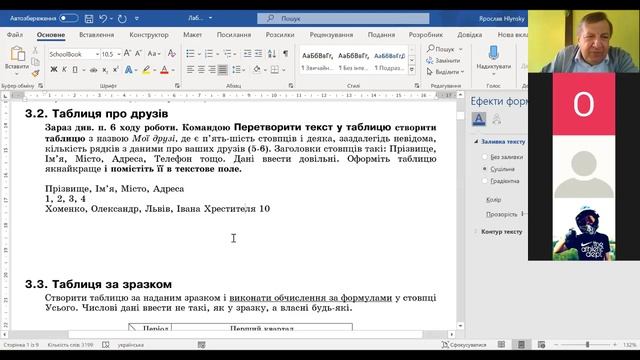Click the Redo/Repeat icon
The image size is (640, 360).
coord(122,18)
